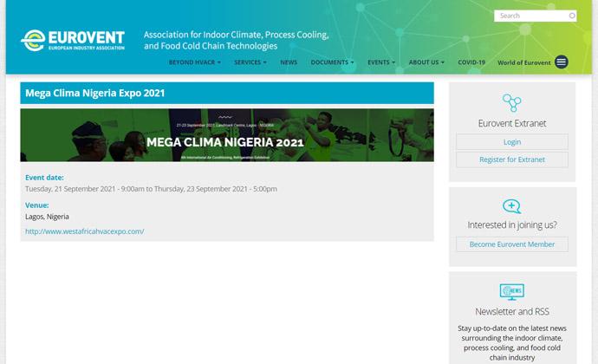Open the About Us dropdown menu
The width and height of the screenshot is (598, 364).
[426, 62]
